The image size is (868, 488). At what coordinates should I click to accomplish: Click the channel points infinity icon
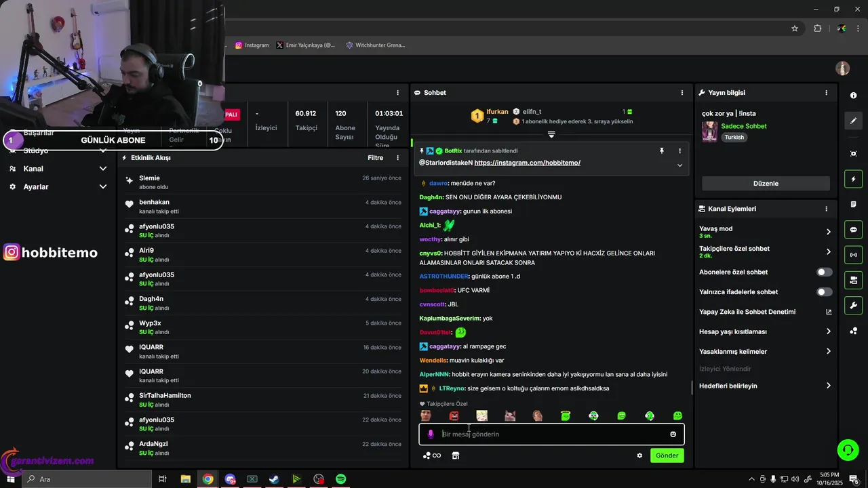432,455
